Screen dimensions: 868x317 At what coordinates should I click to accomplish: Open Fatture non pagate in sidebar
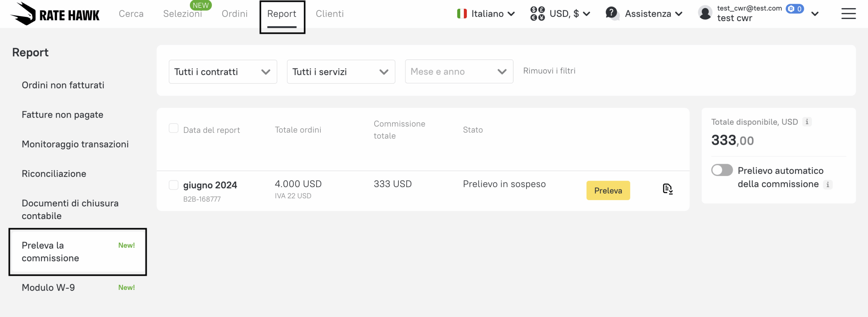[x=62, y=115]
